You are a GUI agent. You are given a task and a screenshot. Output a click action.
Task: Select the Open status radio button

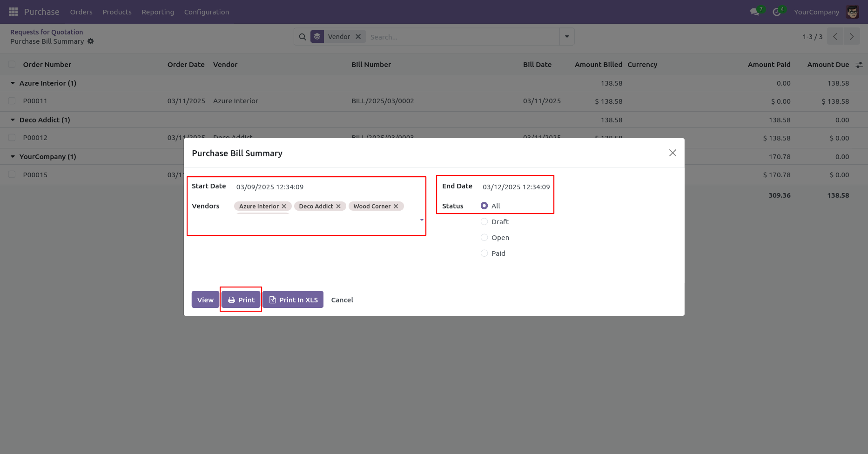click(484, 238)
